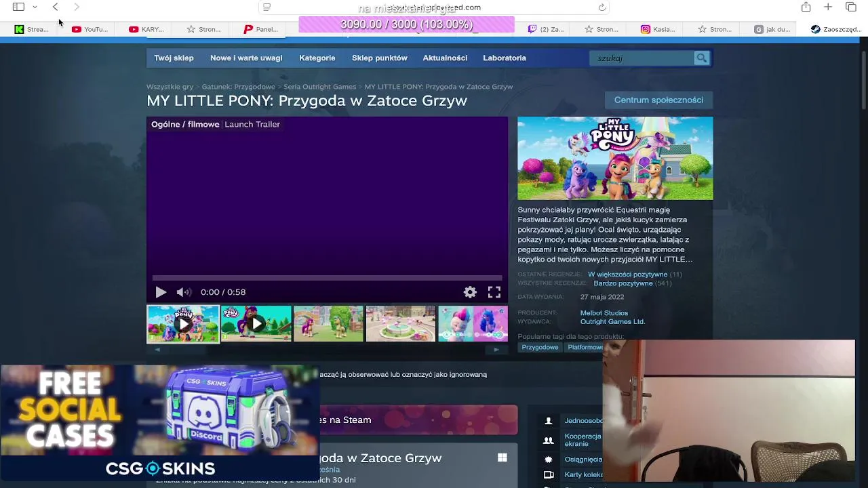Click the magnifier search icon button
868x488 pixels.
click(702, 58)
